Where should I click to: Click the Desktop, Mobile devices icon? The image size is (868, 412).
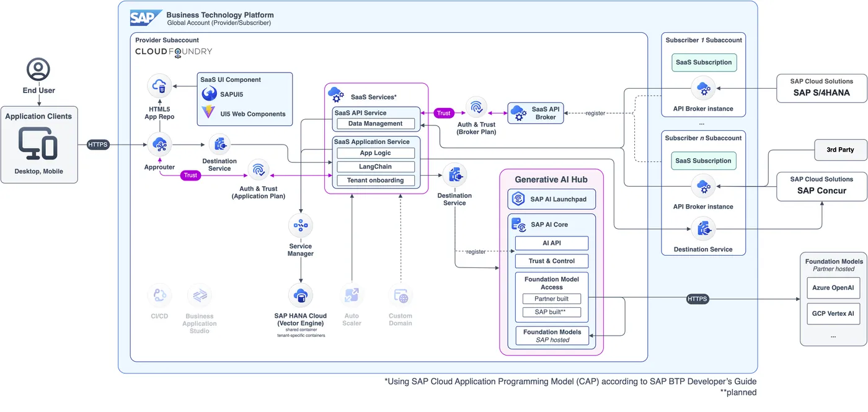coord(38,143)
